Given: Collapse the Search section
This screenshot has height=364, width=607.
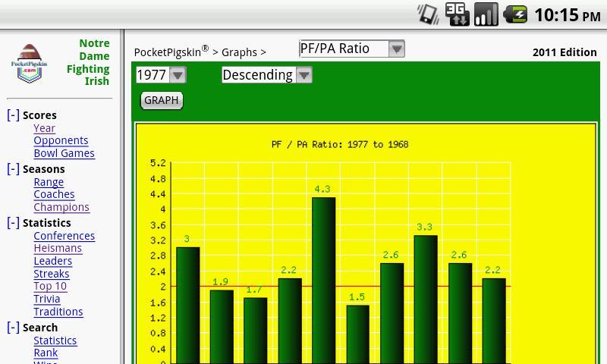Looking at the screenshot, I should coord(13,328).
